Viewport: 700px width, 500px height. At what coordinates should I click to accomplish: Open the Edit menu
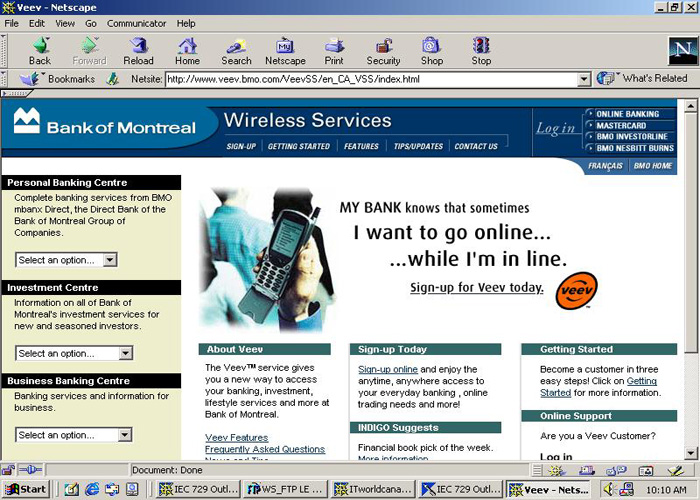point(37,23)
